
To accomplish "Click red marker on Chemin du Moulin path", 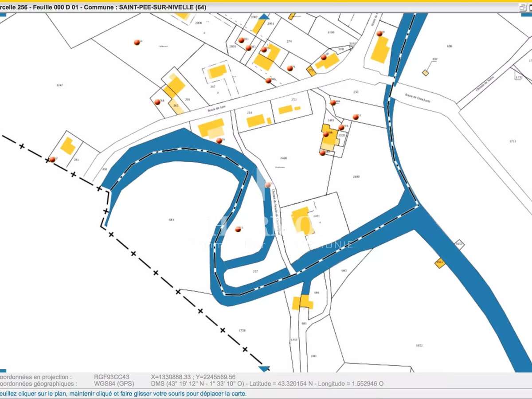I will [268, 185].
